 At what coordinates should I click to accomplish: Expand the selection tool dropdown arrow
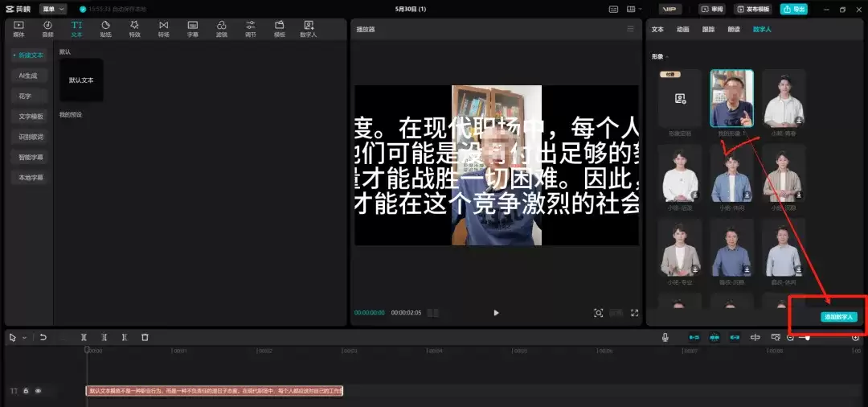coord(24,338)
